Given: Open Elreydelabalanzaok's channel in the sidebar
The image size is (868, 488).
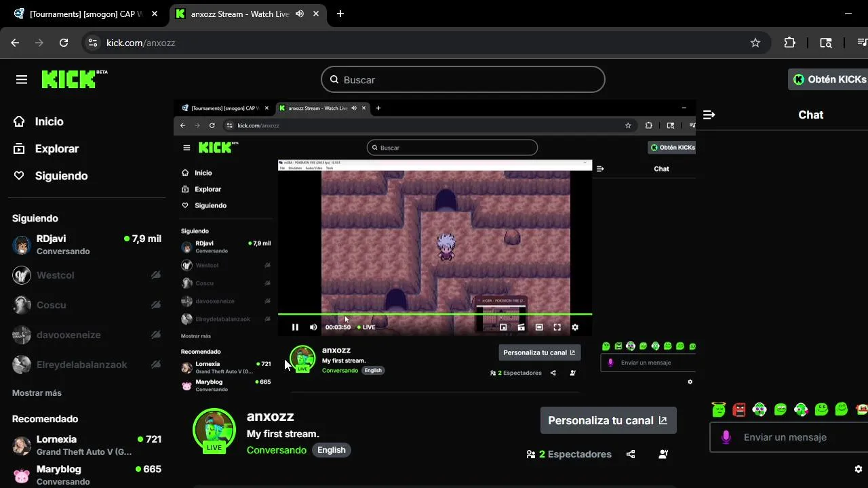Looking at the screenshot, I should (x=87, y=365).
